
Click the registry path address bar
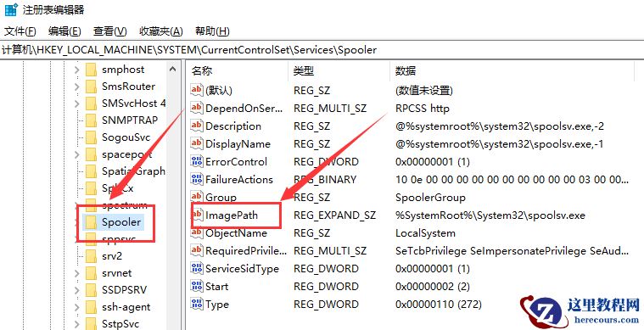tap(322, 50)
